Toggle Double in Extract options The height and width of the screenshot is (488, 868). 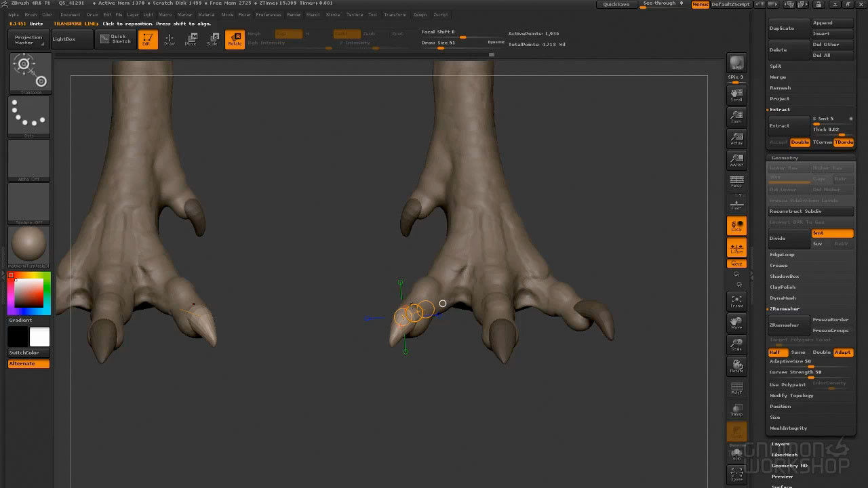tap(800, 142)
